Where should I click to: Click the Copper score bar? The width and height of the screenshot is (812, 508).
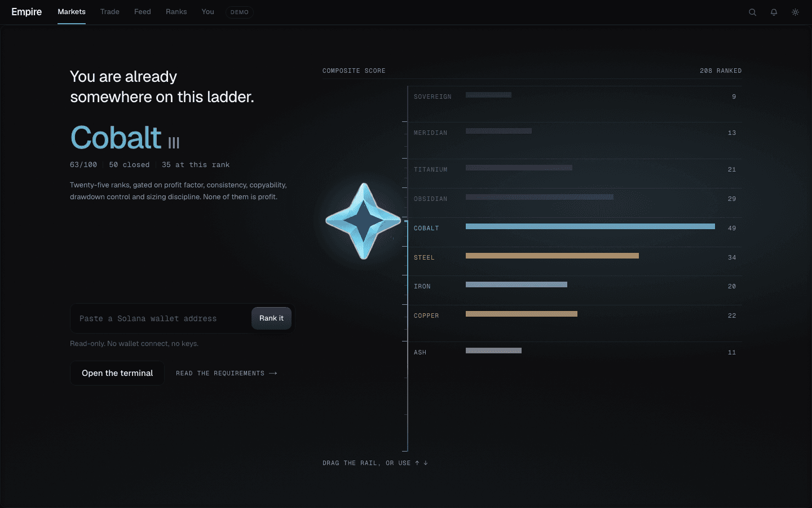(522, 314)
